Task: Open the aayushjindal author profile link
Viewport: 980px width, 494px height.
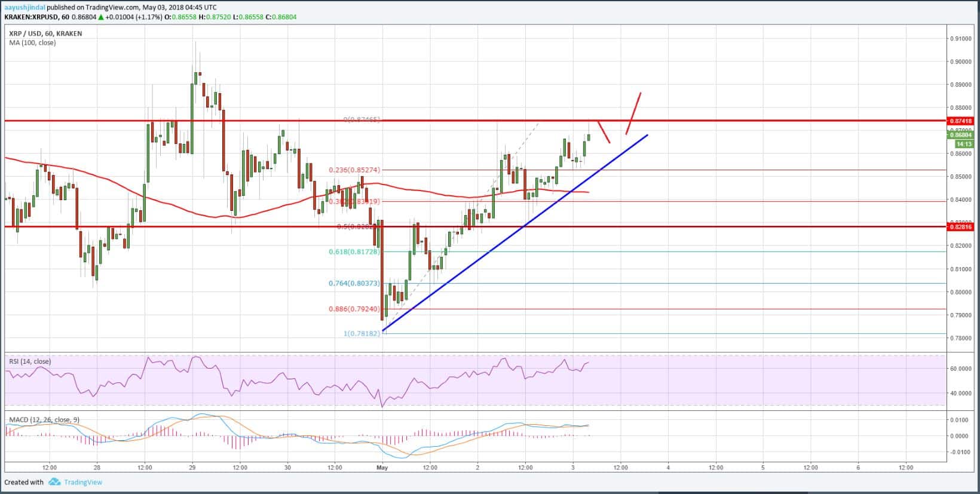Action: [24, 7]
